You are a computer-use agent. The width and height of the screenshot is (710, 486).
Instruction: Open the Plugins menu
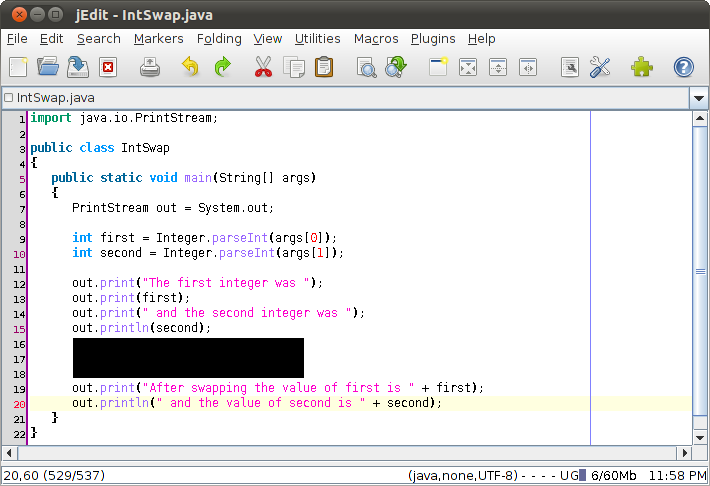(433, 39)
